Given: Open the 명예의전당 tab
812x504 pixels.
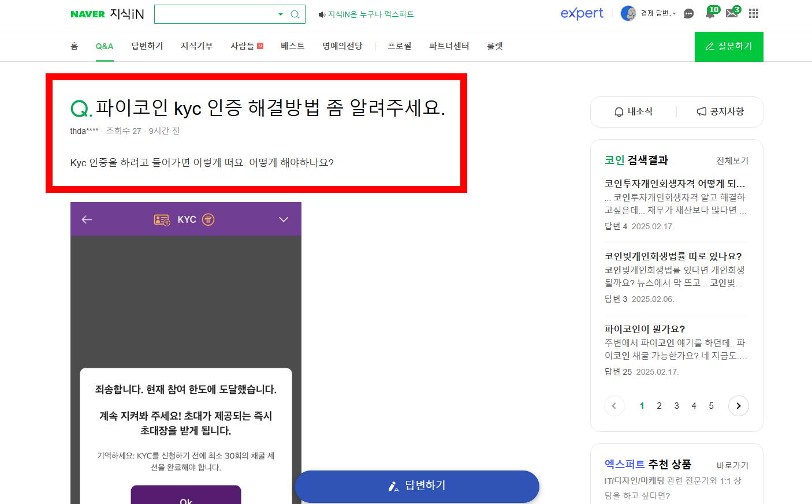Looking at the screenshot, I should coord(342,46).
